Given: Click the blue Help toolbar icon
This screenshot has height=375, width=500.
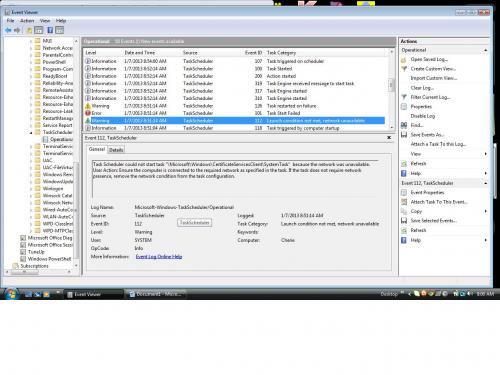Looking at the screenshot, I should point(50,30).
